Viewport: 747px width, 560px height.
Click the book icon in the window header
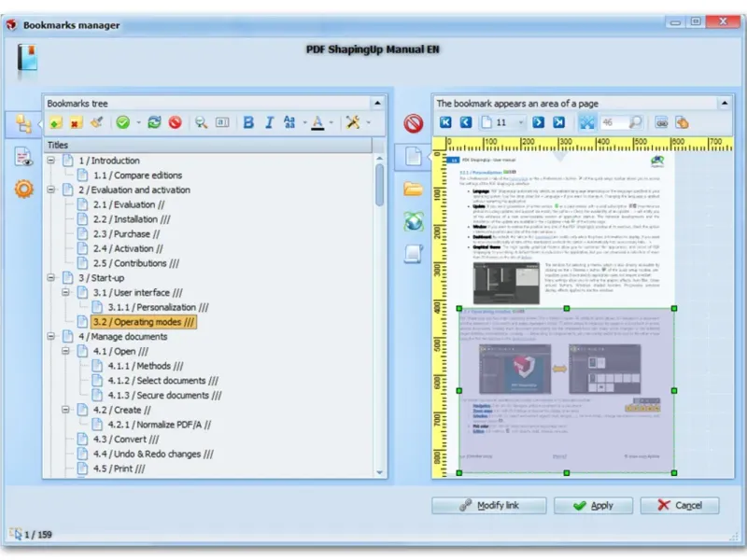click(27, 58)
